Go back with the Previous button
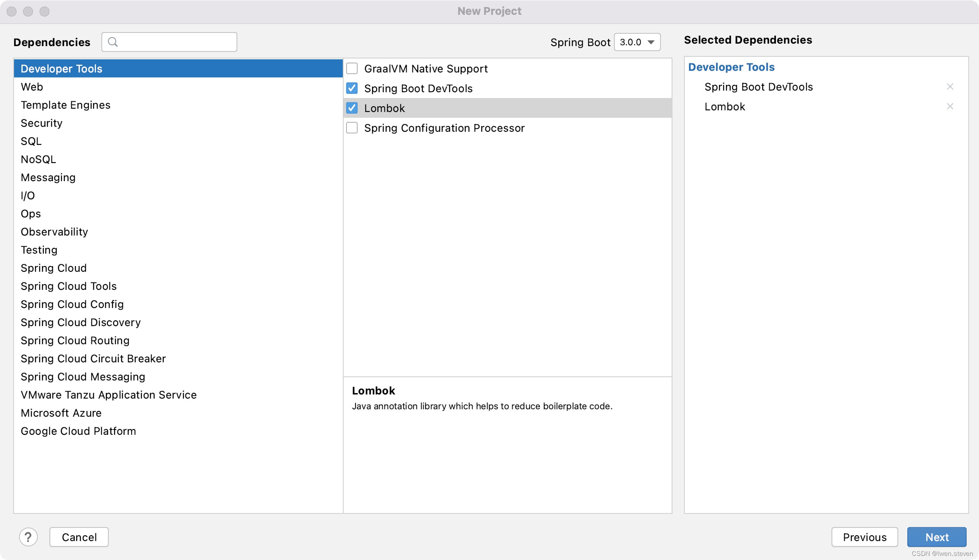 coord(864,537)
